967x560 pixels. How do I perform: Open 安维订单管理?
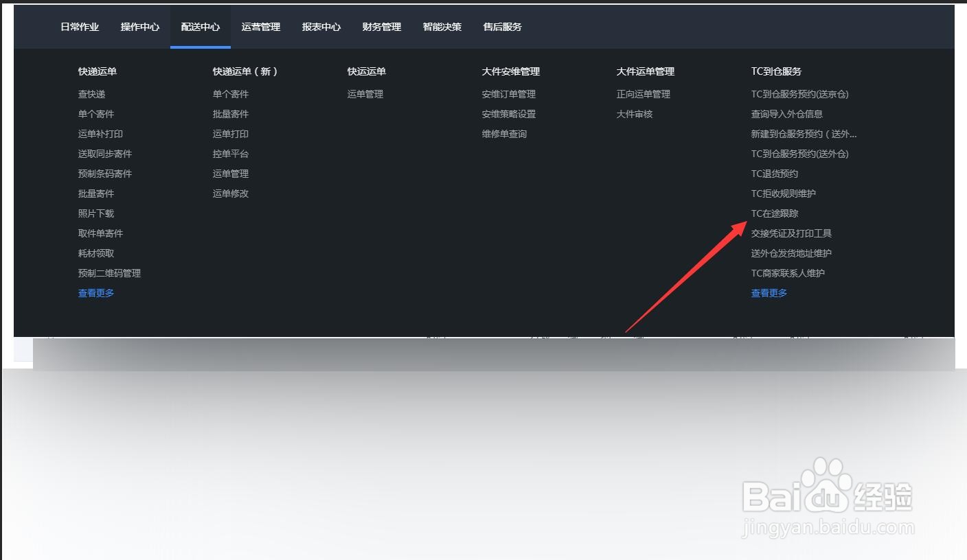coord(509,94)
